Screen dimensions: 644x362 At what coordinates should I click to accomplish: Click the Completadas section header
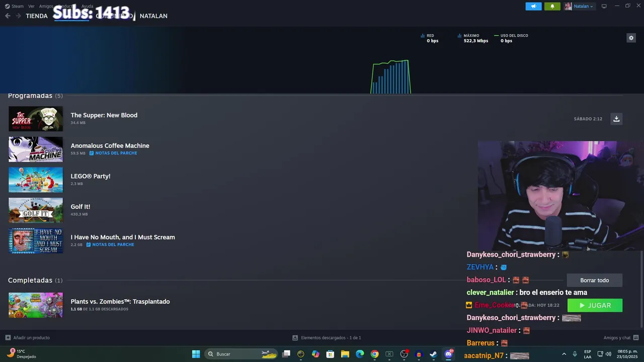click(x=35, y=280)
